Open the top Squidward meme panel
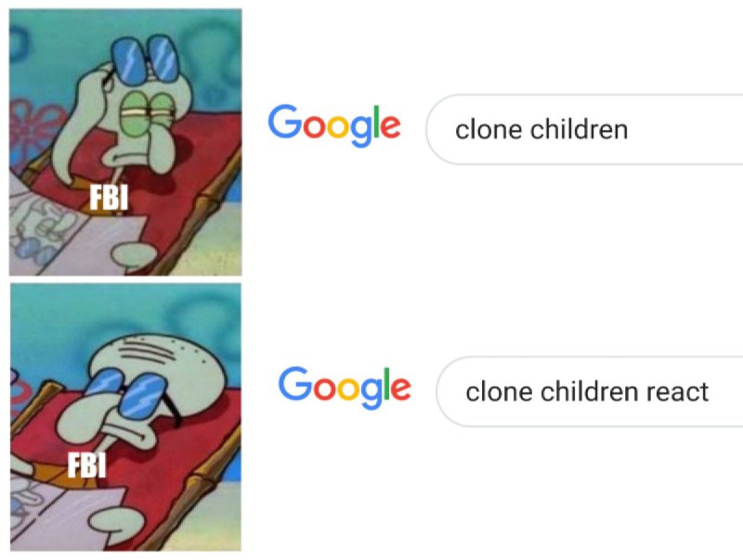Screen dimensions: 743x560 [x=125, y=142]
